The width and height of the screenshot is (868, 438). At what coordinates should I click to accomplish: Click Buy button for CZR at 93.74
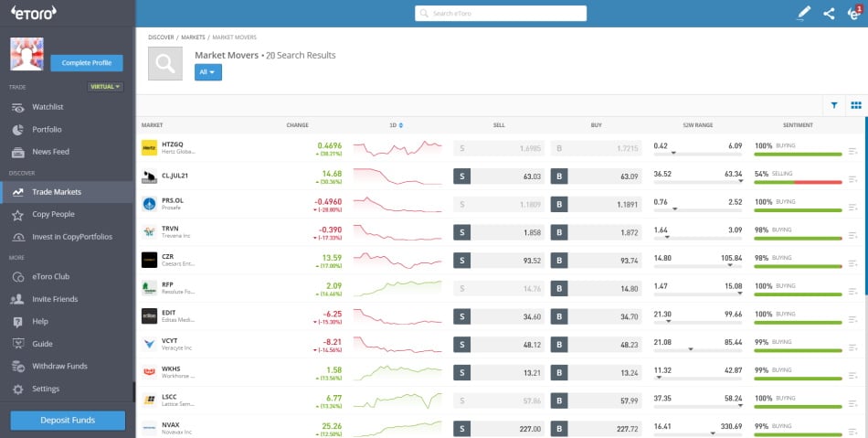(x=597, y=261)
